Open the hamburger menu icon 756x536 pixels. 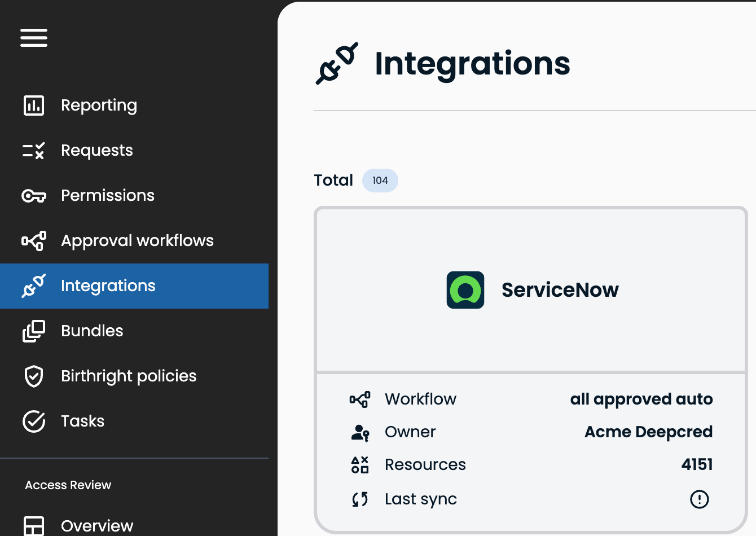coord(34,38)
